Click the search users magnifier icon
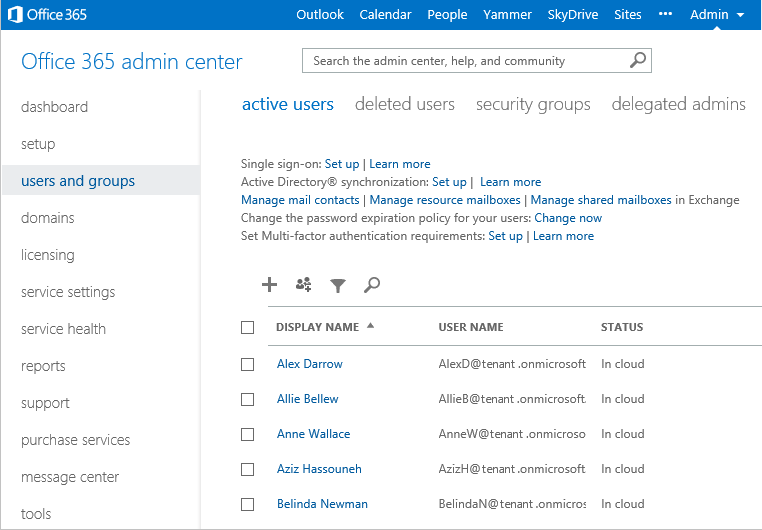The image size is (762, 530). (372, 285)
